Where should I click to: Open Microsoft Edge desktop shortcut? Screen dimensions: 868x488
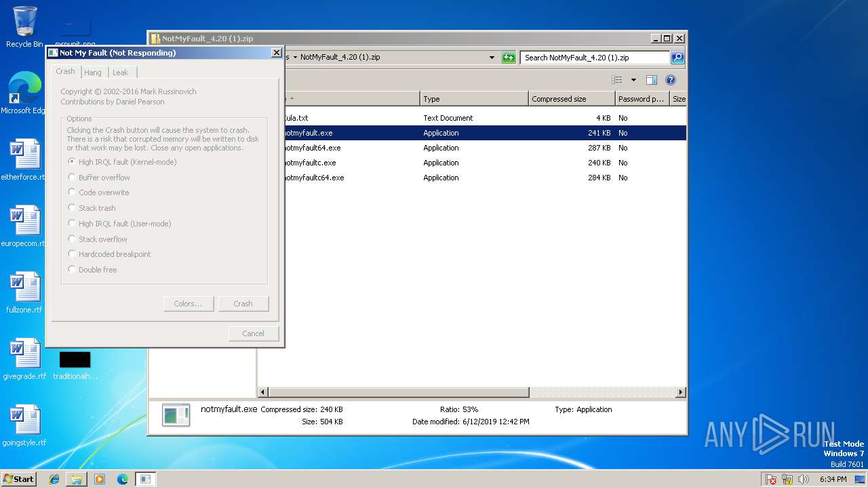pos(24,94)
